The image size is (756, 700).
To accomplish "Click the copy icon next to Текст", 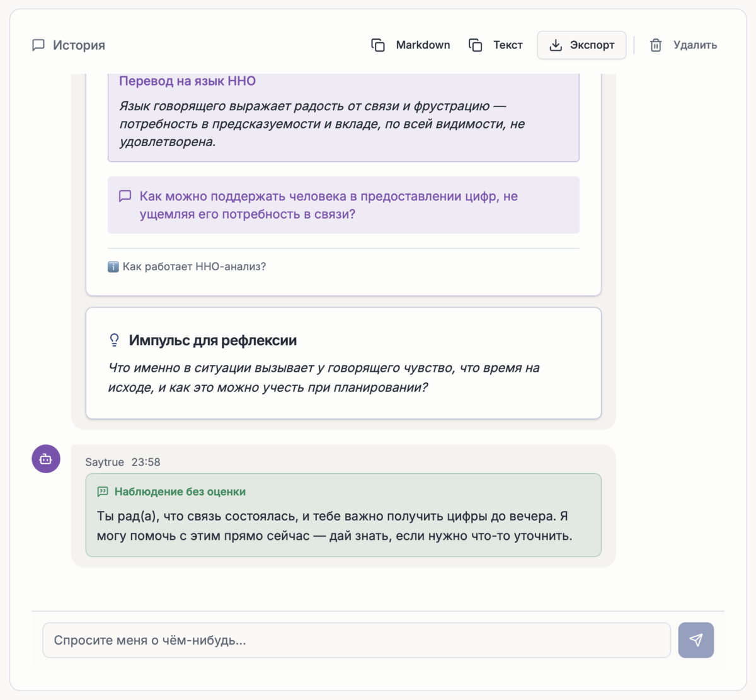I will coord(476,45).
